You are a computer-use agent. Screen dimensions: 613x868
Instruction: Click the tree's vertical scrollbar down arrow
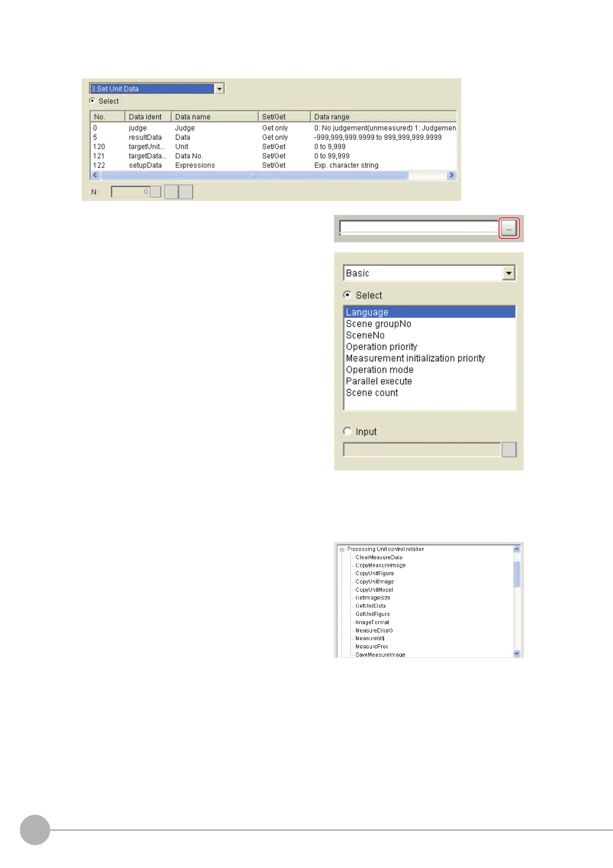(517, 653)
